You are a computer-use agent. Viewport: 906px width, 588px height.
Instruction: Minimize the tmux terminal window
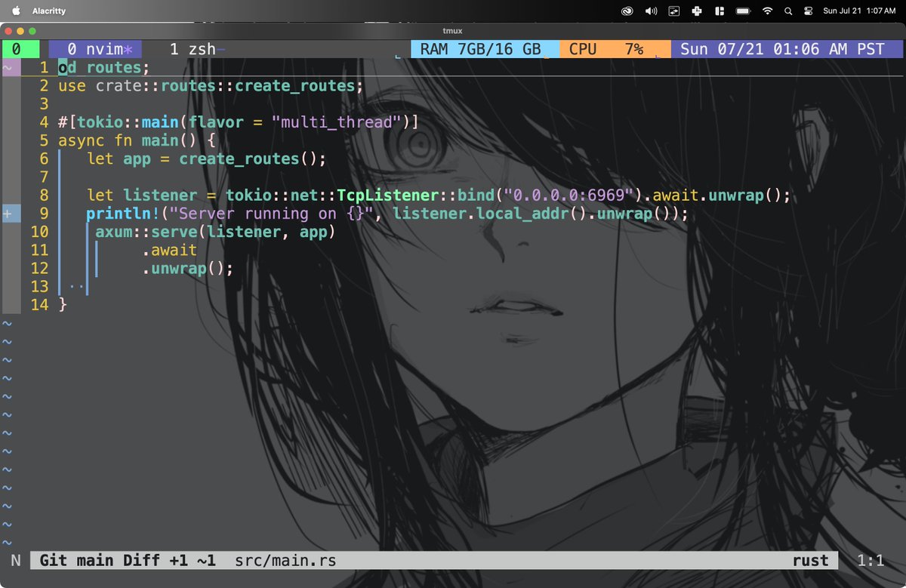[21, 31]
